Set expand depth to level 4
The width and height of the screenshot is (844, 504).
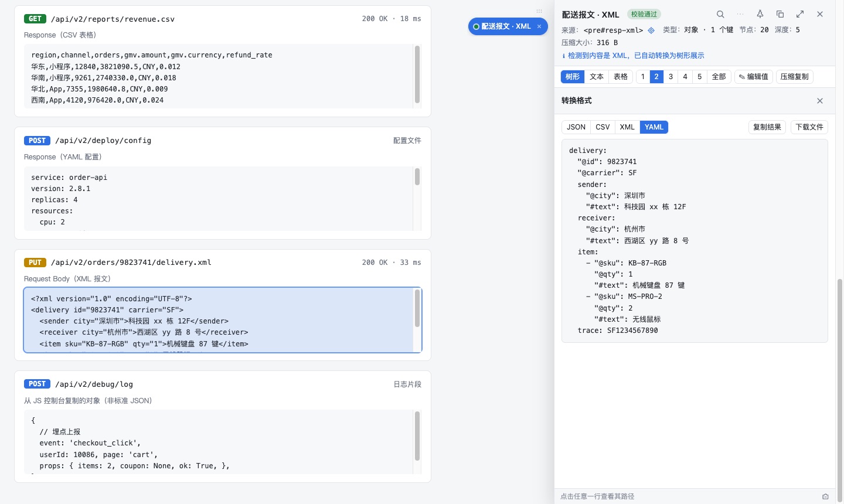pos(685,77)
